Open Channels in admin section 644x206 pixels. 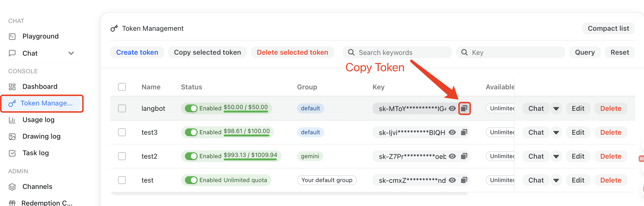pos(37,186)
